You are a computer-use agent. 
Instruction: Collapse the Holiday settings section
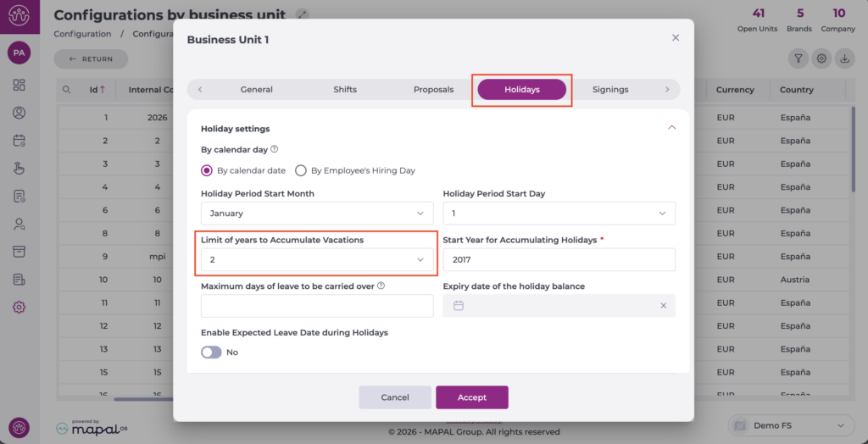click(671, 128)
